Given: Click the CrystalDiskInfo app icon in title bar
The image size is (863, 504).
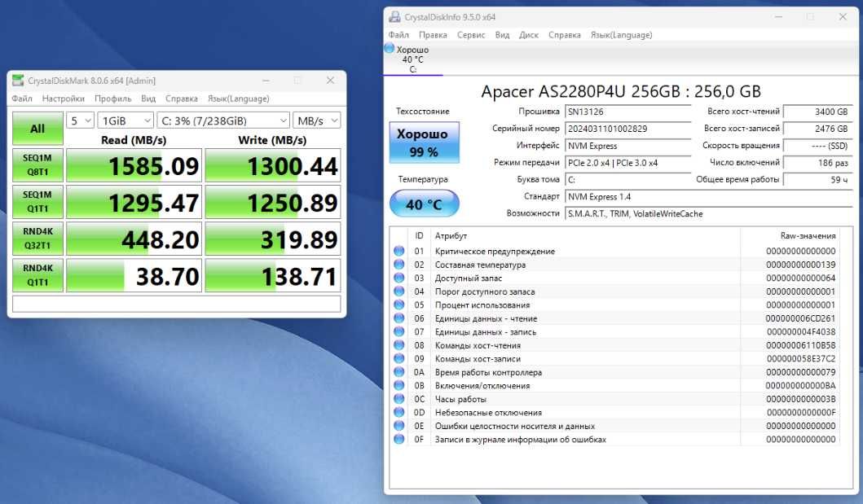Looking at the screenshot, I should (394, 17).
